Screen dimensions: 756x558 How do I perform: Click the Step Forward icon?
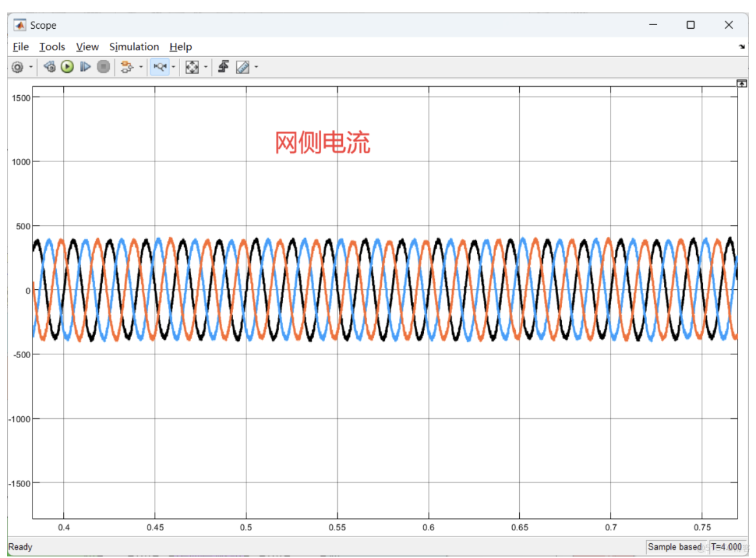[85, 66]
